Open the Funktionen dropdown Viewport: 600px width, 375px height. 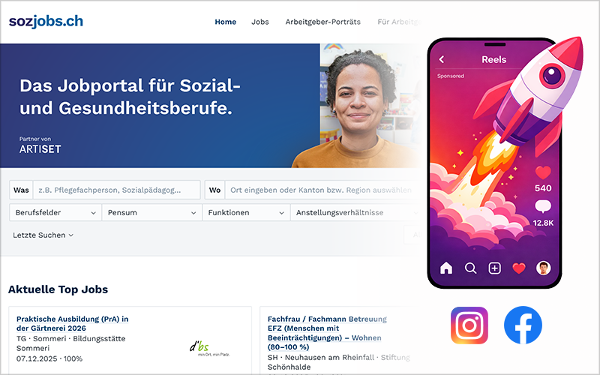(246, 212)
